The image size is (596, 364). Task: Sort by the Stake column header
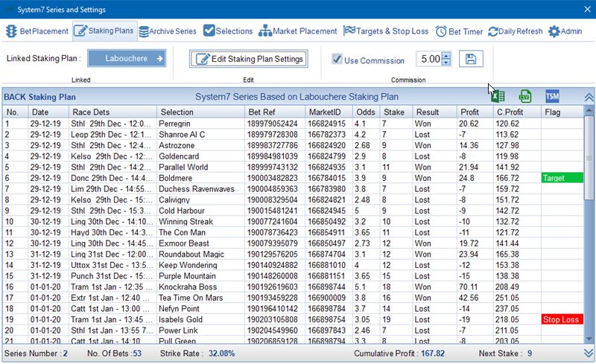click(x=396, y=112)
